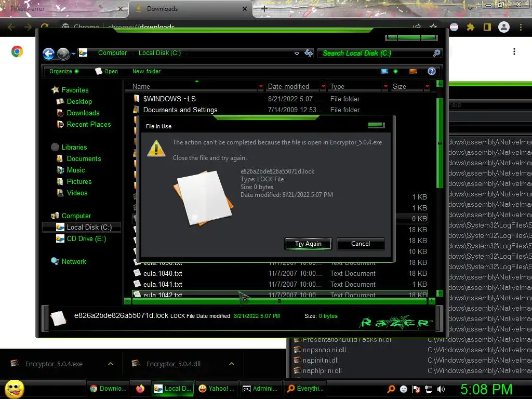Switch to Administrator command prompt taskbar button

[260, 389]
